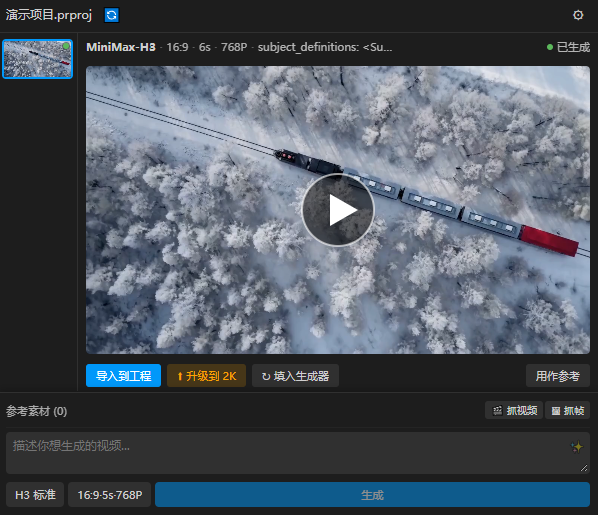The width and height of the screenshot is (598, 515).
Task: Click 抓帧 capture frame button
Action: [x=567, y=410]
